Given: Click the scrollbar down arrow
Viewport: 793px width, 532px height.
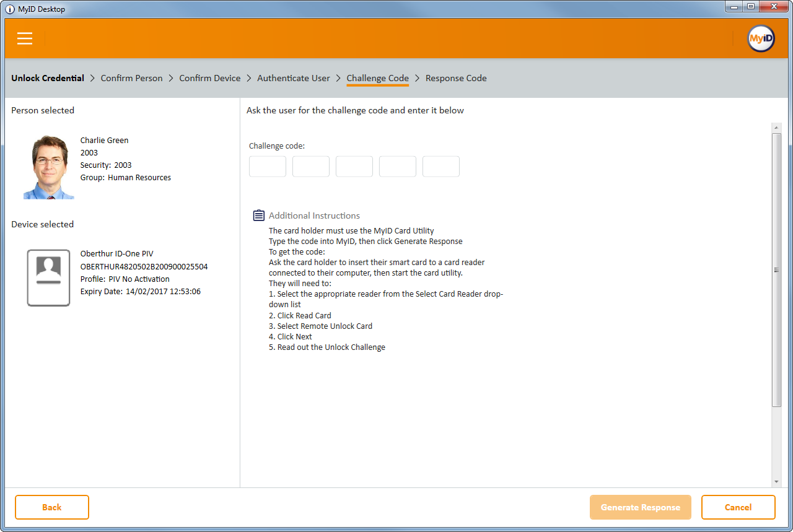Looking at the screenshot, I should pyautogui.click(x=776, y=481).
